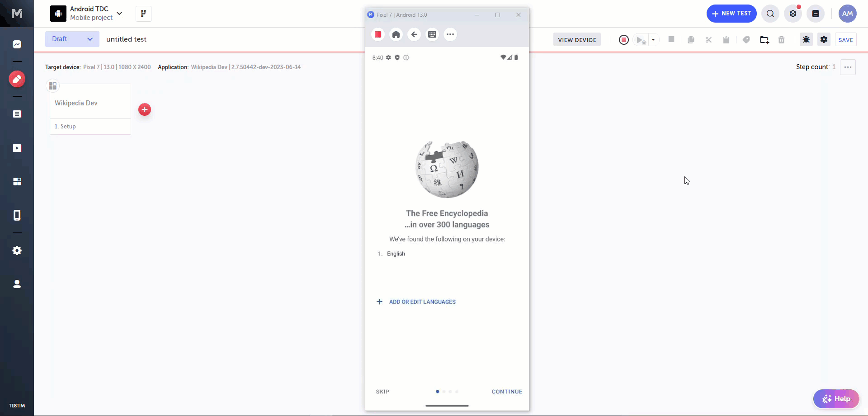
Task: Edit the untitled test name
Action: 126,39
